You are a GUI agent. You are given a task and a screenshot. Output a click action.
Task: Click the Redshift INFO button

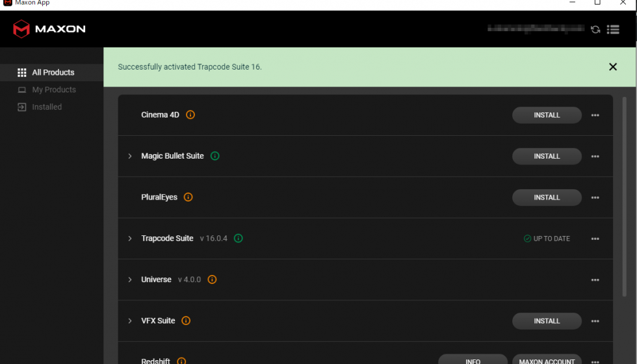(x=473, y=359)
